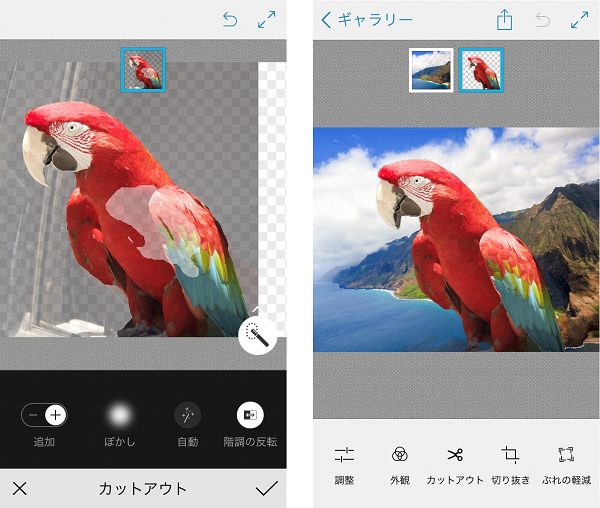Tap the 階調の反転 label
This screenshot has width=600, height=508.
pyautogui.click(x=250, y=442)
